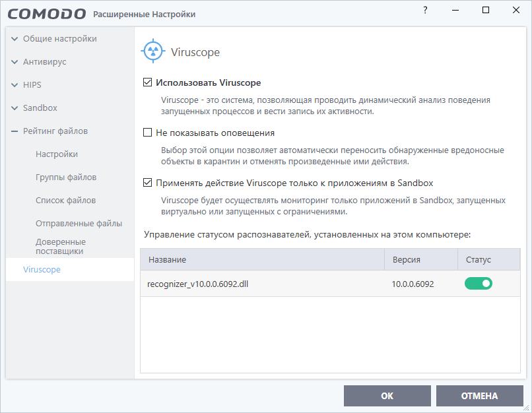The height and width of the screenshot is (413, 532).
Task: Open Настройки under file rating
Action: click(x=57, y=154)
